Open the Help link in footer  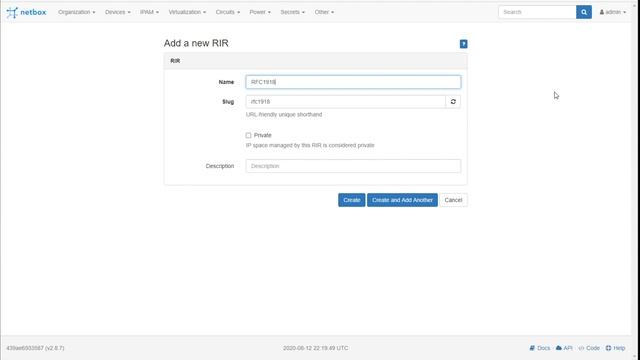[x=615, y=348]
